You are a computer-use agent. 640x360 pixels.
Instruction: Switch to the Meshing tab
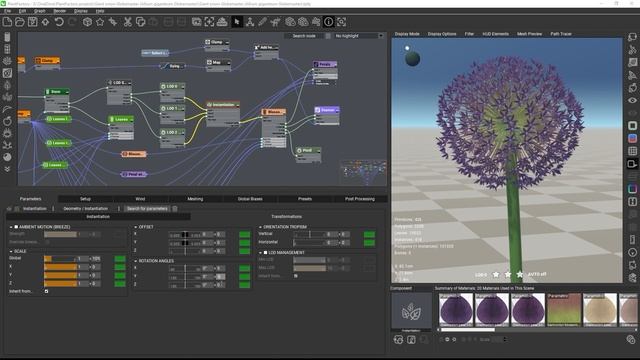point(195,199)
